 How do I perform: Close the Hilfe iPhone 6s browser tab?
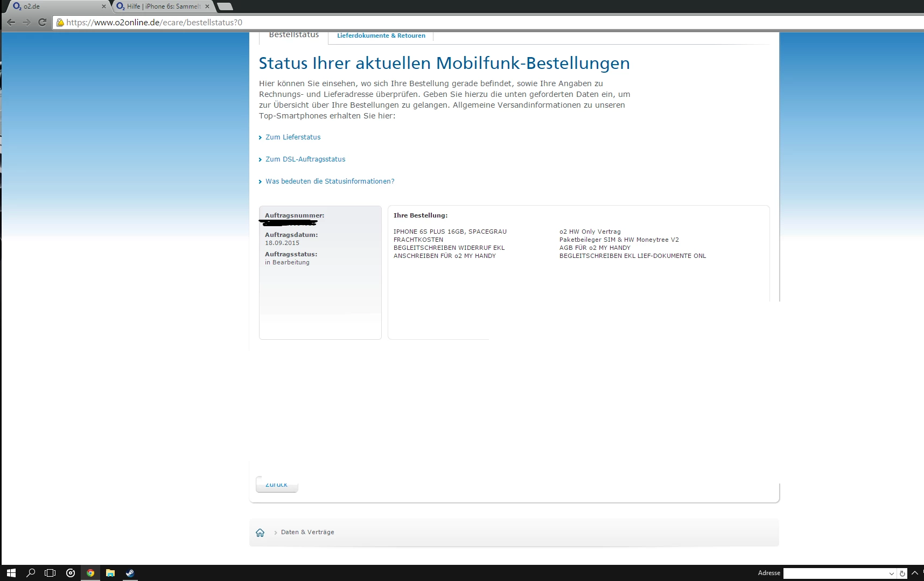(207, 6)
